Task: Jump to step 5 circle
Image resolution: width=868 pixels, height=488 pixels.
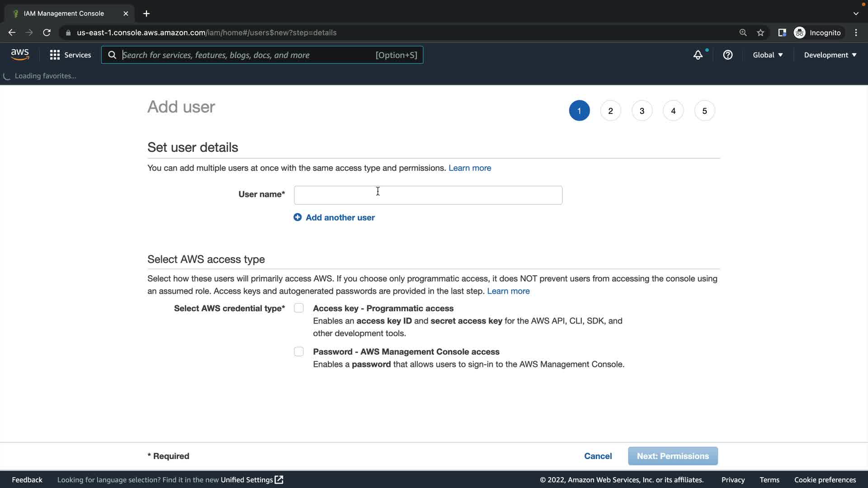Action: [x=704, y=111]
